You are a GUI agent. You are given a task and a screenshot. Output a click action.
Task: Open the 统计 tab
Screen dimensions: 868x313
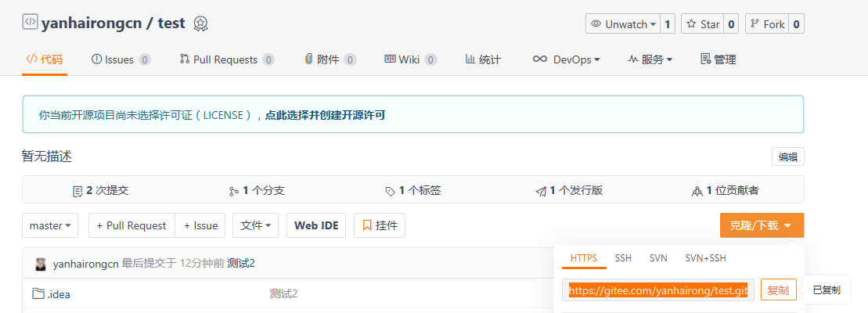(483, 59)
